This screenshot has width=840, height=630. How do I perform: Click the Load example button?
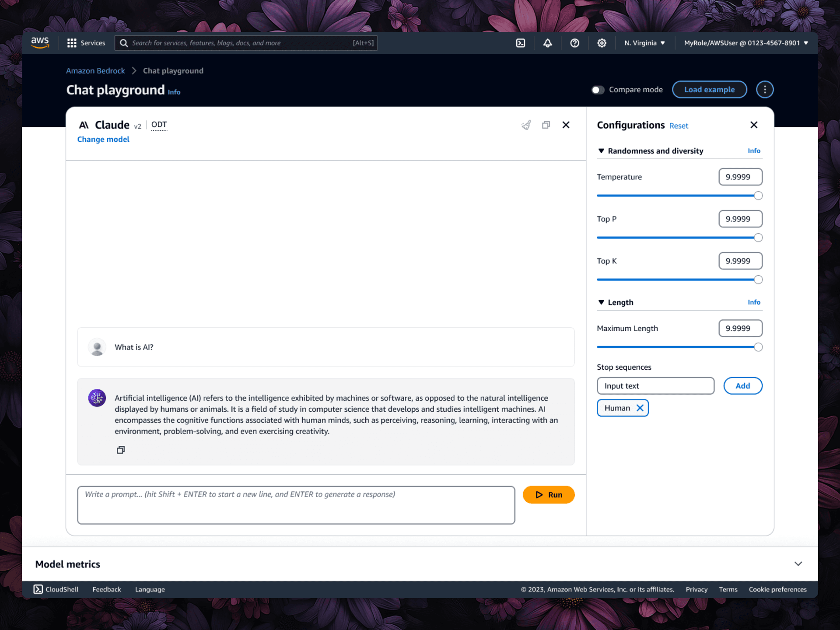[x=710, y=90]
